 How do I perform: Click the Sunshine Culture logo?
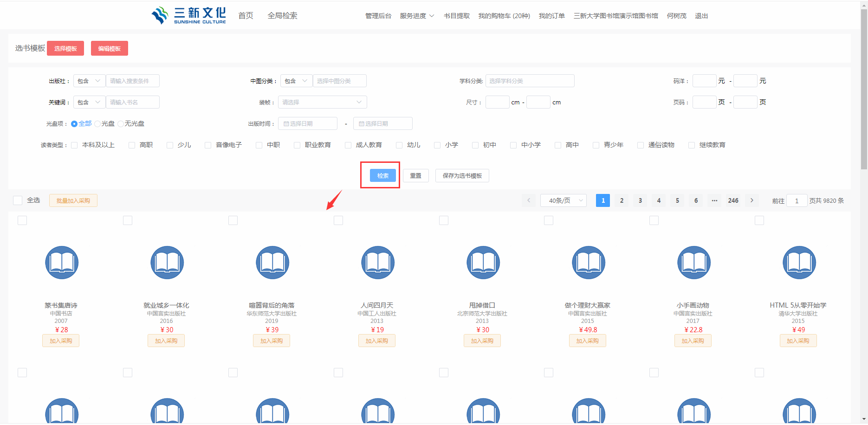188,15
